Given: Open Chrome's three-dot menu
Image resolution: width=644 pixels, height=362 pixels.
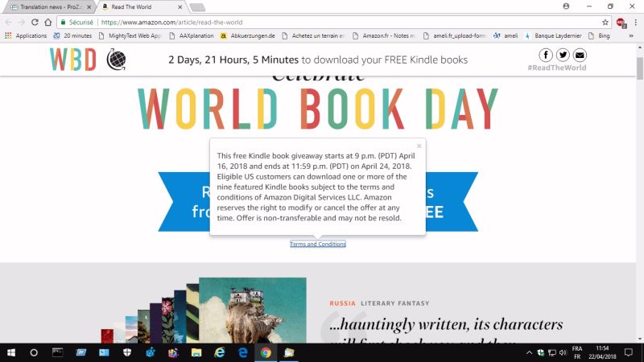Looking at the screenshot, I should pyautogui.click(x=635, y=23).
